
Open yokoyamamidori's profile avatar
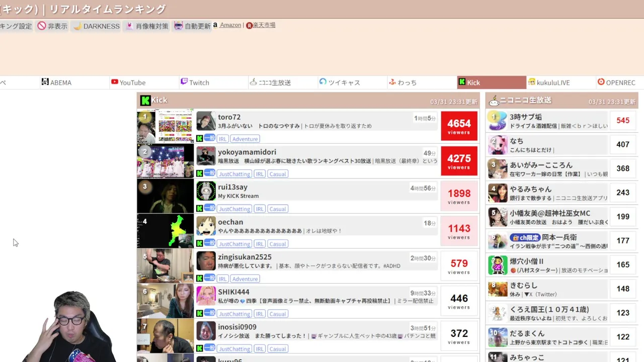(206, 156)
